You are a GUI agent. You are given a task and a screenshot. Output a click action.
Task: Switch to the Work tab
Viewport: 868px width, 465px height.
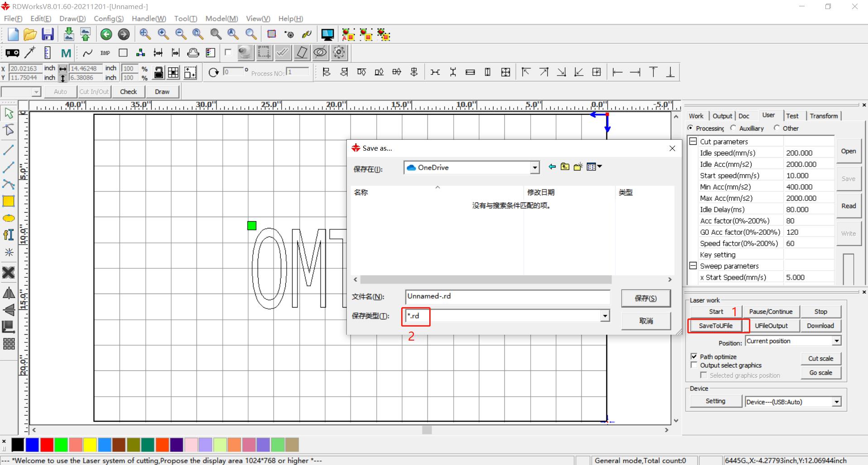(x=696, y=116)
